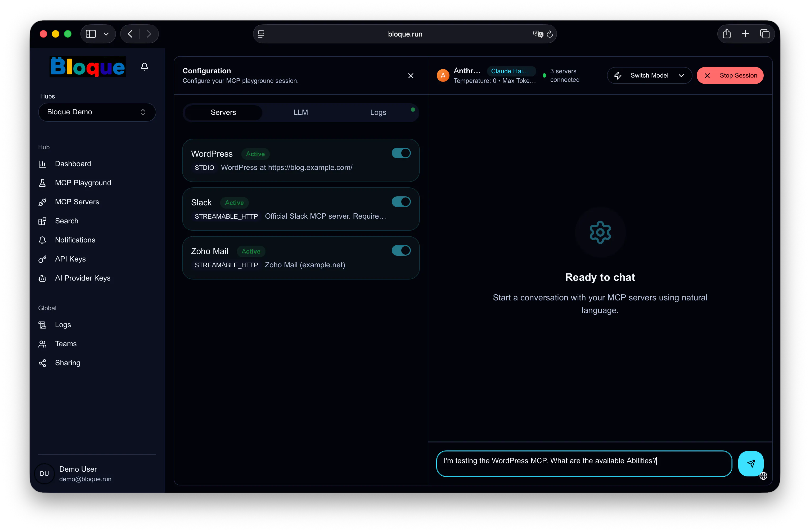
Task: Open global Logs in the sidebar
Action: [63, 325]
